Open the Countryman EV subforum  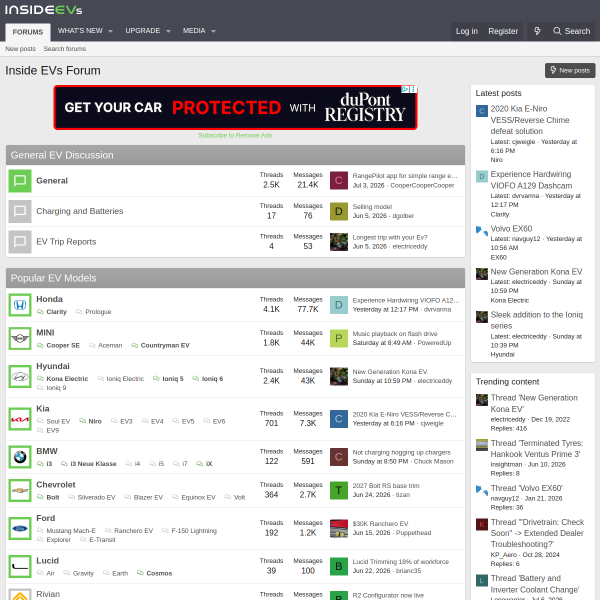pos(165,345)
